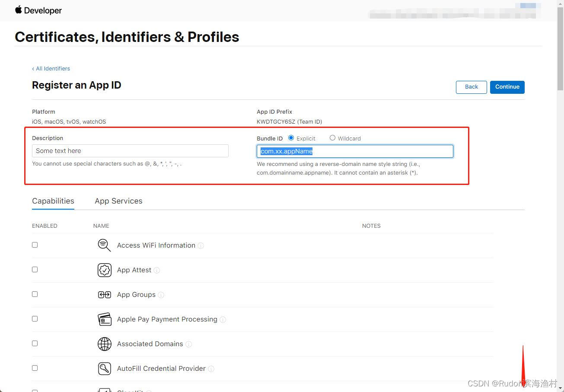
Task: Click the Apple Developer logo
Action: point(38,10)
